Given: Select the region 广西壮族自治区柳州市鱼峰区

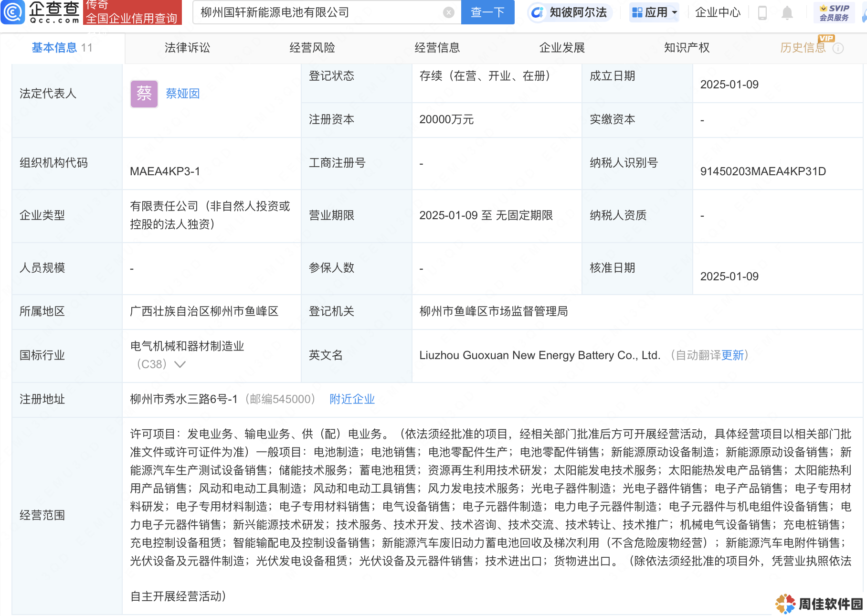Looking at the screenshot, I should [204, 311].
